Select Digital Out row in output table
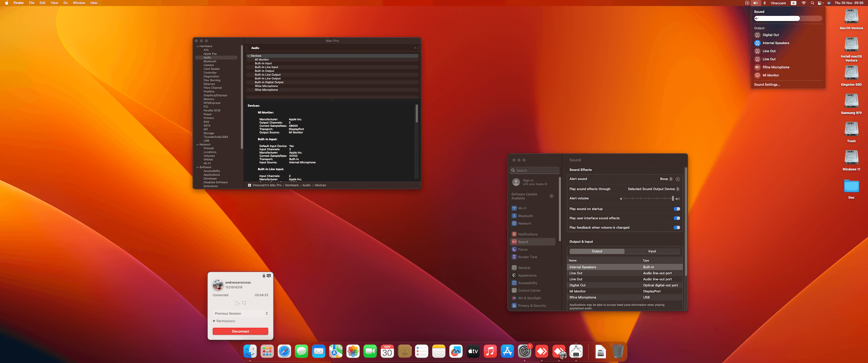This screenshot has width=868, height=363. click(625, 285)
